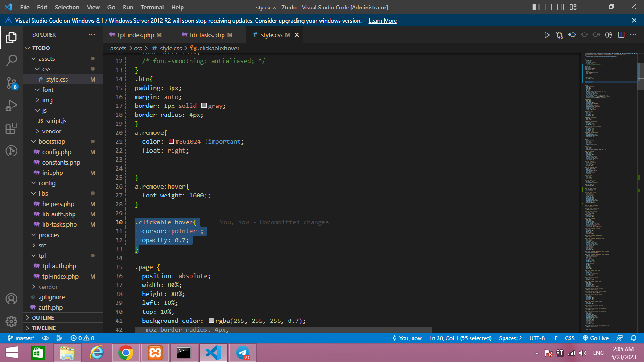Split the editor to the right
644x362 pixels.
[621, 35]
